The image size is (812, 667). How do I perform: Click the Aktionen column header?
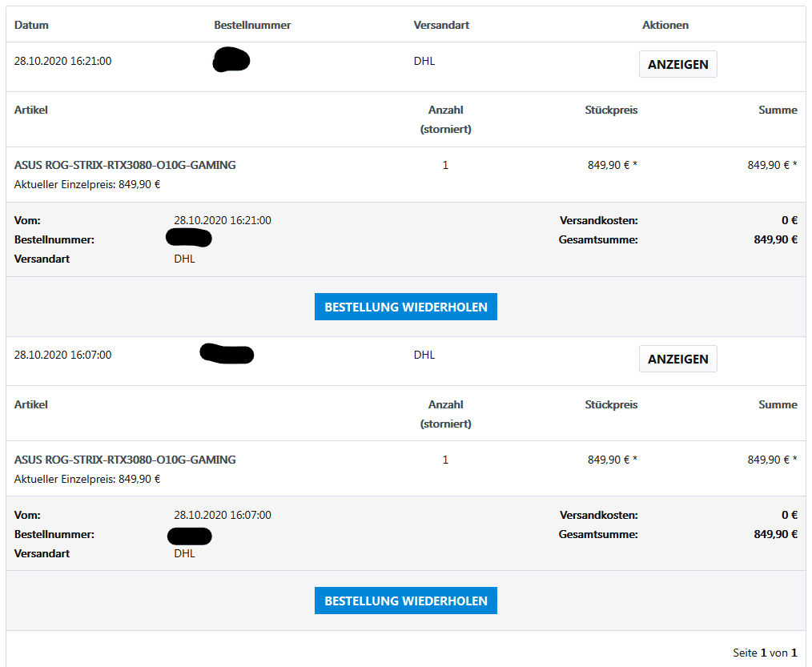(665, 25)
